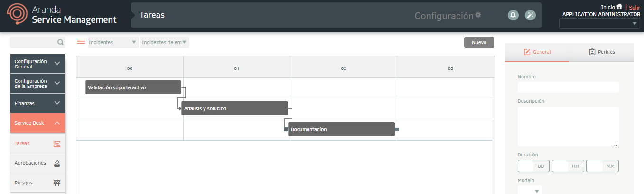This screenshot has width=644, height=194.
Task: Click the Inicio home icon
Action: click(619, 7)
